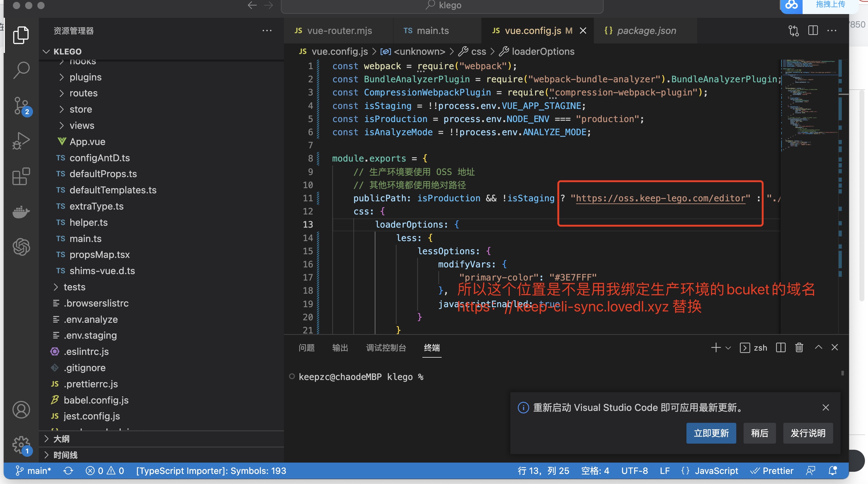Open Explorer views and more actions menu
The height and width of the screenshot is (484, 868).
click(x=267, y=31)
